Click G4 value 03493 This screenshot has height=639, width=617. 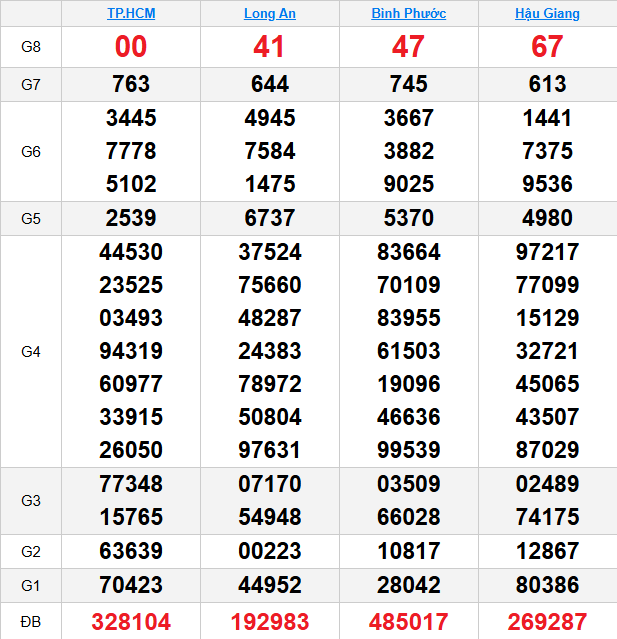[131, 317]
